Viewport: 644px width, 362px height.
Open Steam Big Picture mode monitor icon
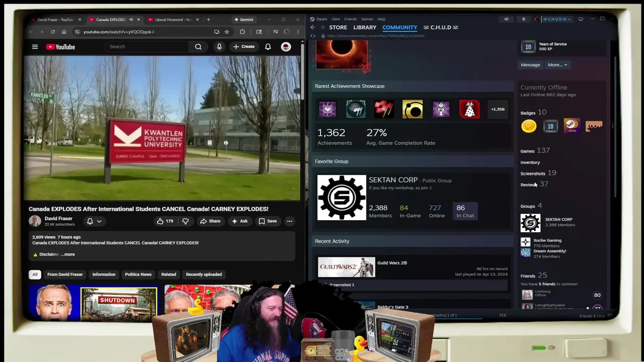coord(581,19)
